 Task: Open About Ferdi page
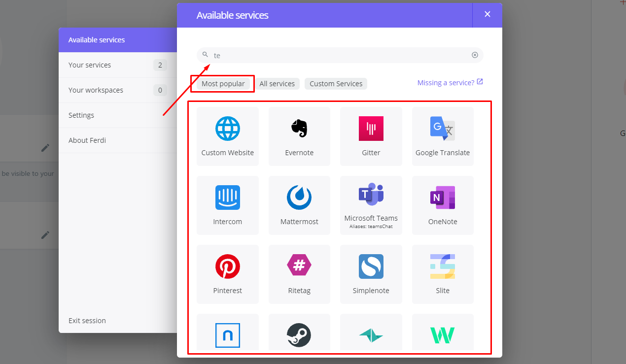118,140
